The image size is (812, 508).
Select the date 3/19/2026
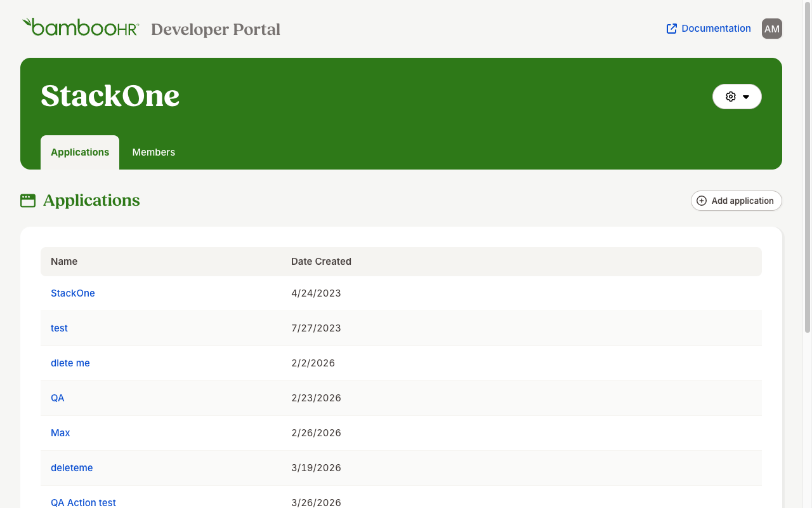point(316,468)
